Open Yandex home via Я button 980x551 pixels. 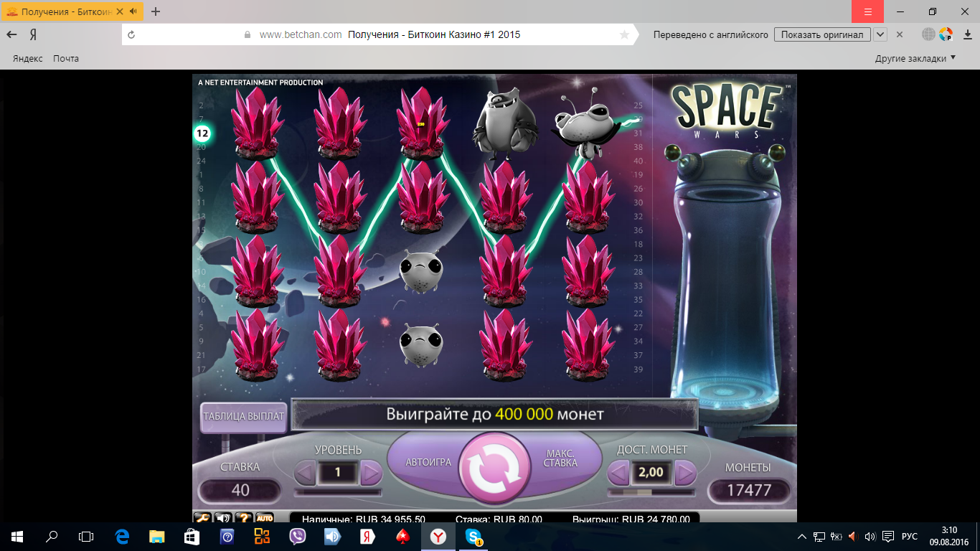pos(33,34)
